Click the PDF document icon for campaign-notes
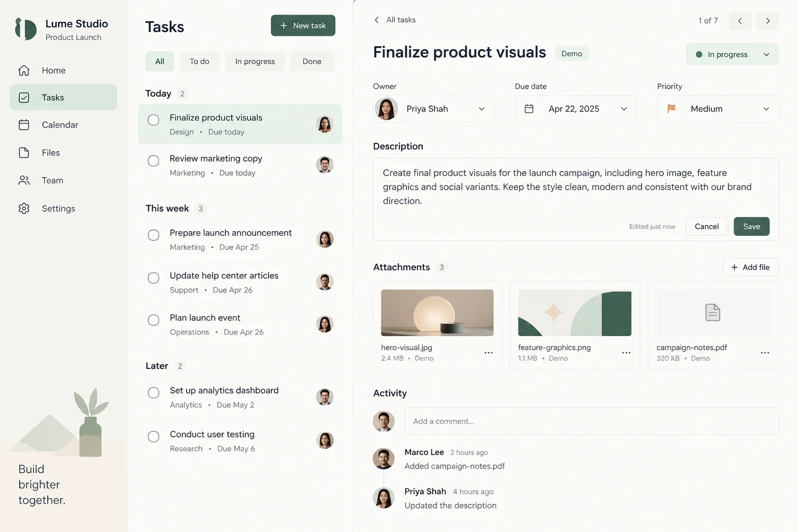This screenshot has width=798, height=532. (x=713, y=312)
